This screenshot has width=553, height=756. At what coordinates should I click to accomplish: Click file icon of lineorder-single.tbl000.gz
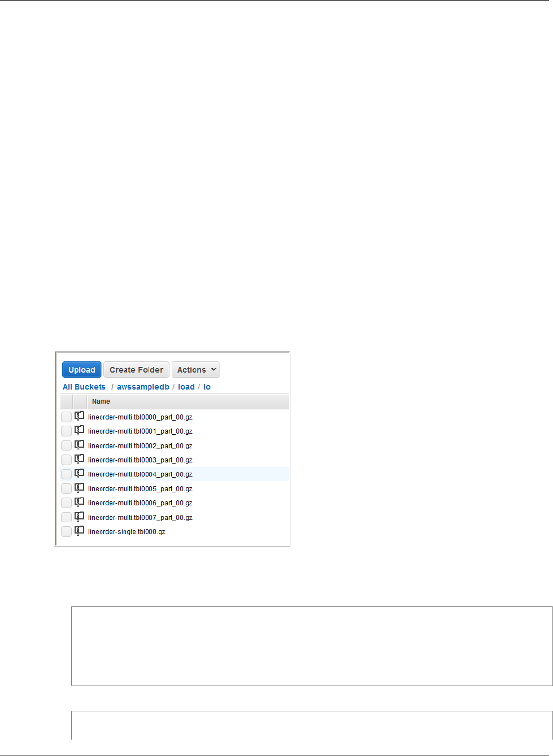coord(80,531)
